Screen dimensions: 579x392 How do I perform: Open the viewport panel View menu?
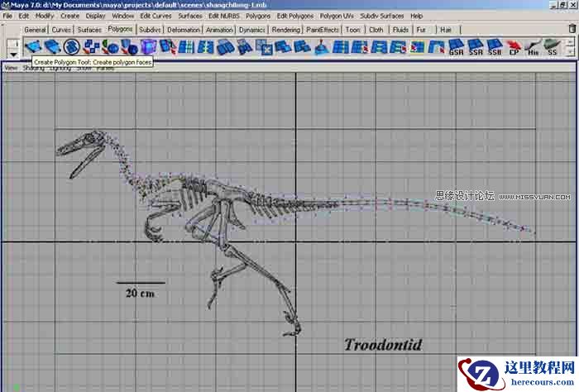(x=11, y=68)
